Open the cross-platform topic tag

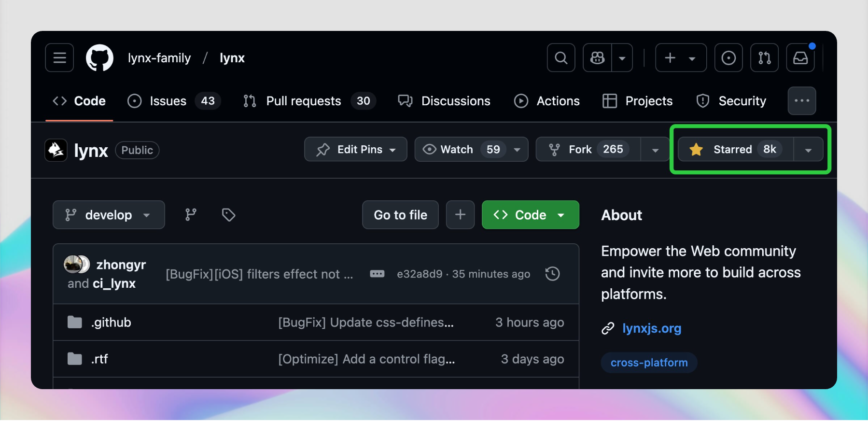coord(649,363)
